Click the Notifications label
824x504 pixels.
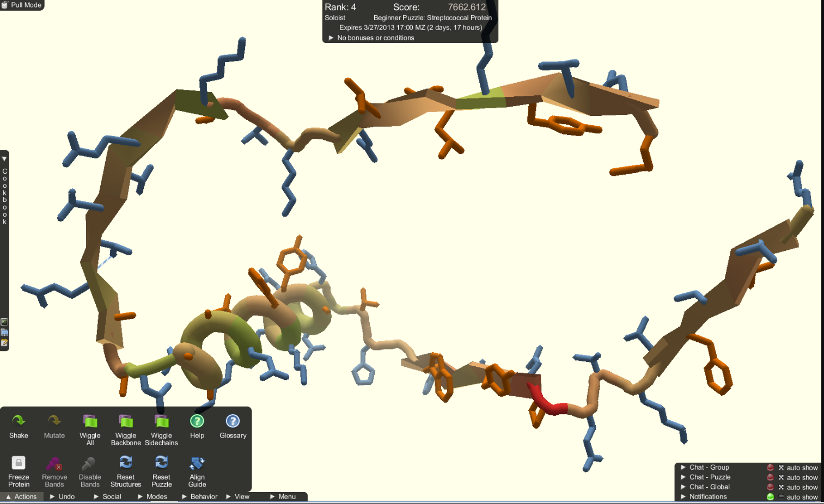pos(708,497)
